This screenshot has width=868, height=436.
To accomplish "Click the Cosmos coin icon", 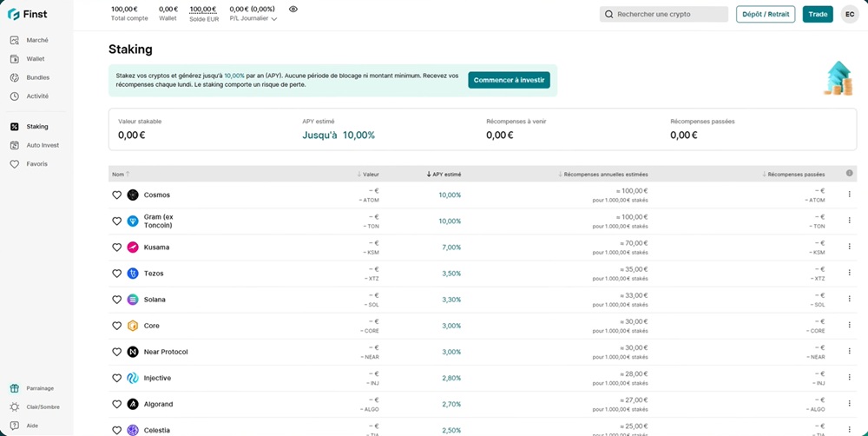I will 132,195.
